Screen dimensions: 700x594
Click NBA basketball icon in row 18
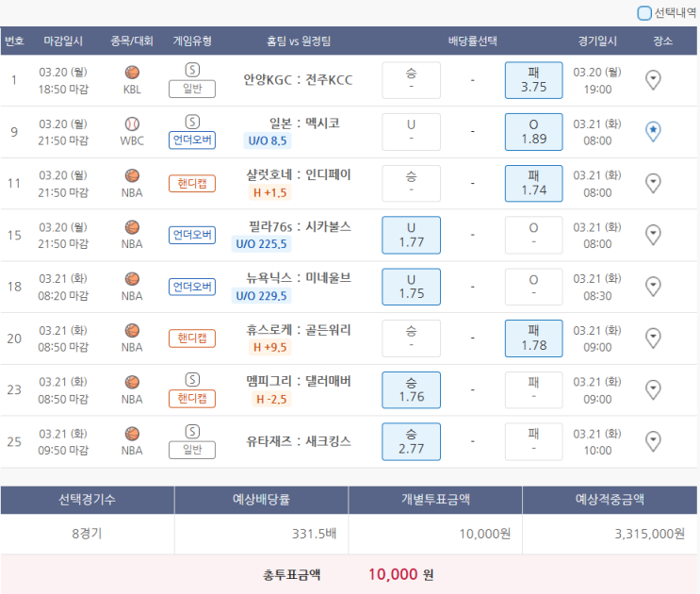(132, 279)
